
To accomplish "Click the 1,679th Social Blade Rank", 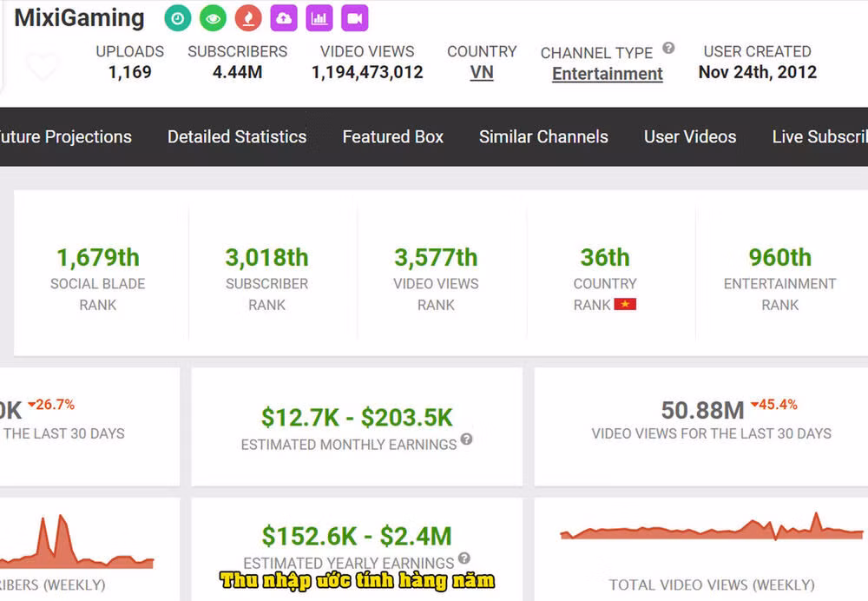I will pyautogui.click(x=98, y=258).
